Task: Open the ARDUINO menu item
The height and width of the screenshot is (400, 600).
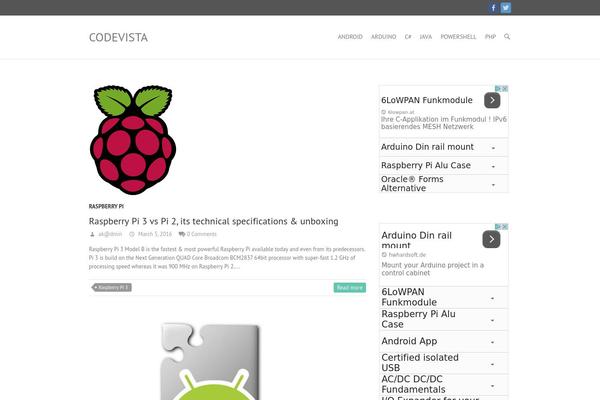Action: click(383, 37)
